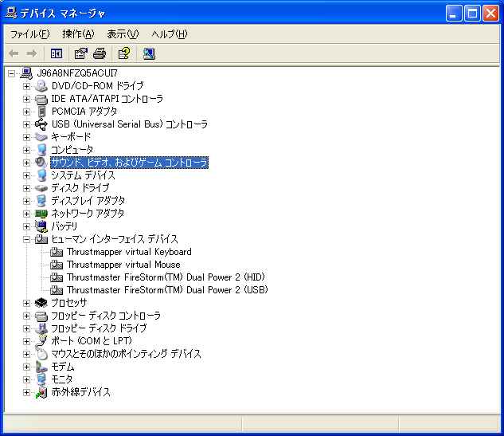Select the 赤外線デバイス row
This screenshot has height=436, width=504.
pyautogui.click(x=81, y=392)
